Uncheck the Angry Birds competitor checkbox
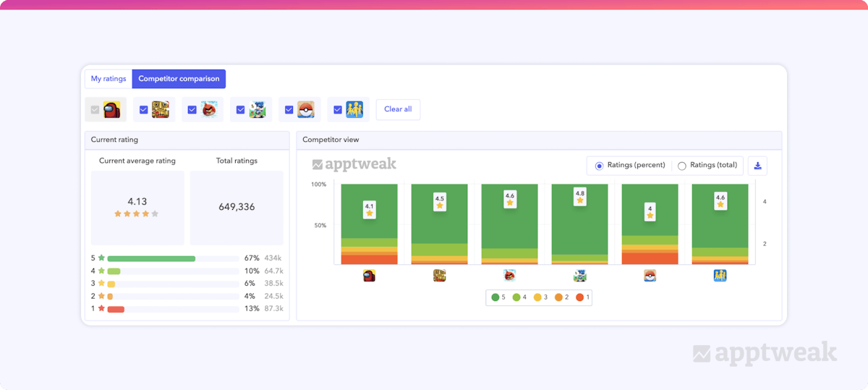The image size is (868, 390). [x=192, y=110]
